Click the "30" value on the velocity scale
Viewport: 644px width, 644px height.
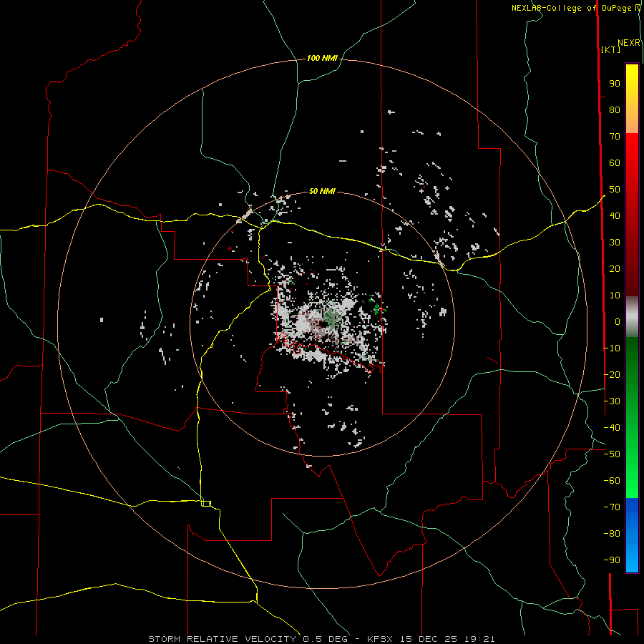pyautogui.click(x=615, y=243)
